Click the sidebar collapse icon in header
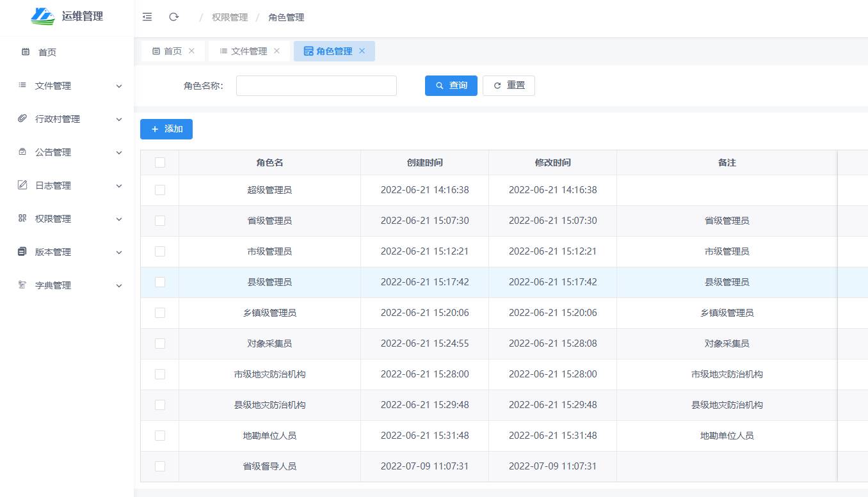This screenshot has width=868, height=497. 147,17
